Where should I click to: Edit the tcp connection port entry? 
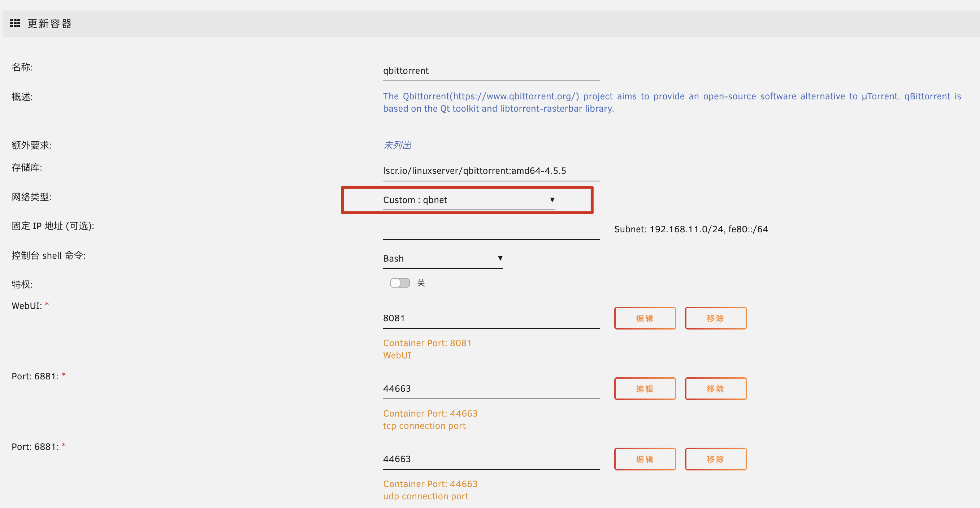tap(645, 388)
